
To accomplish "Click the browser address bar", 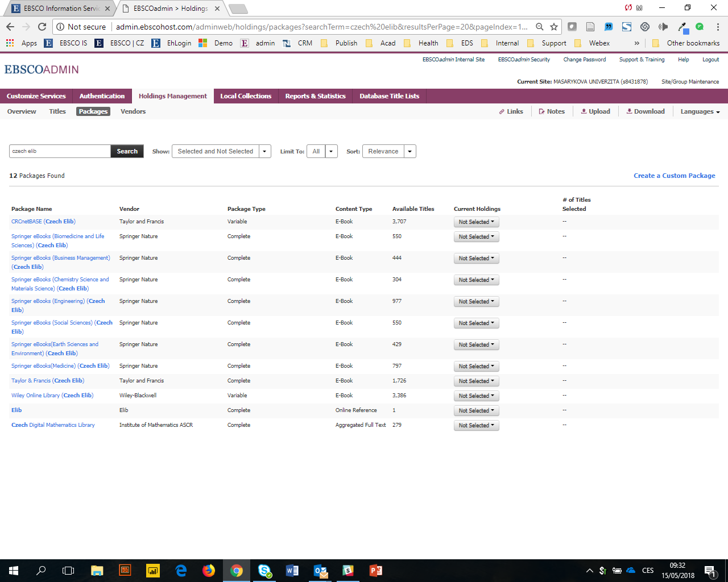I will pos(321,27).
